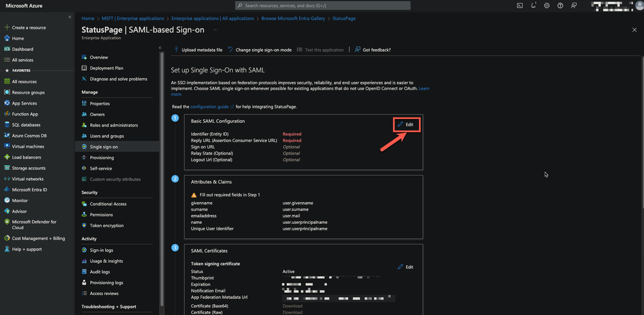Open Azure Cosmos DB icon
The width and height of the screenshot is (644, 315).
pyautogui.click(x=6, y=136)
